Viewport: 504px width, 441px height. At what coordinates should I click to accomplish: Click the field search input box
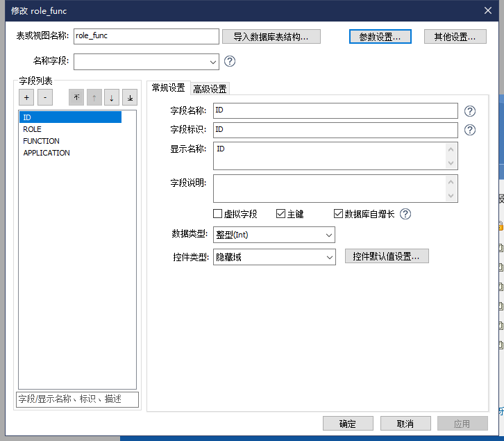(77, 399)
